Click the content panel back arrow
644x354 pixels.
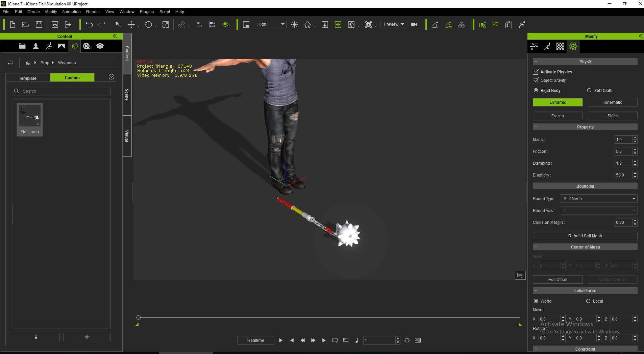(10, 63)
